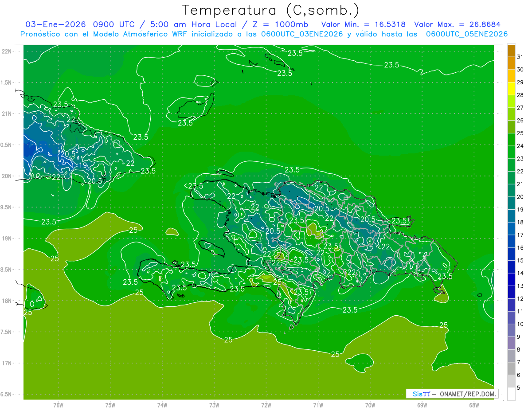This screenshot has width=532, height=411.
Task: Click the legend label '12'
Action: [x=520, y=299]
